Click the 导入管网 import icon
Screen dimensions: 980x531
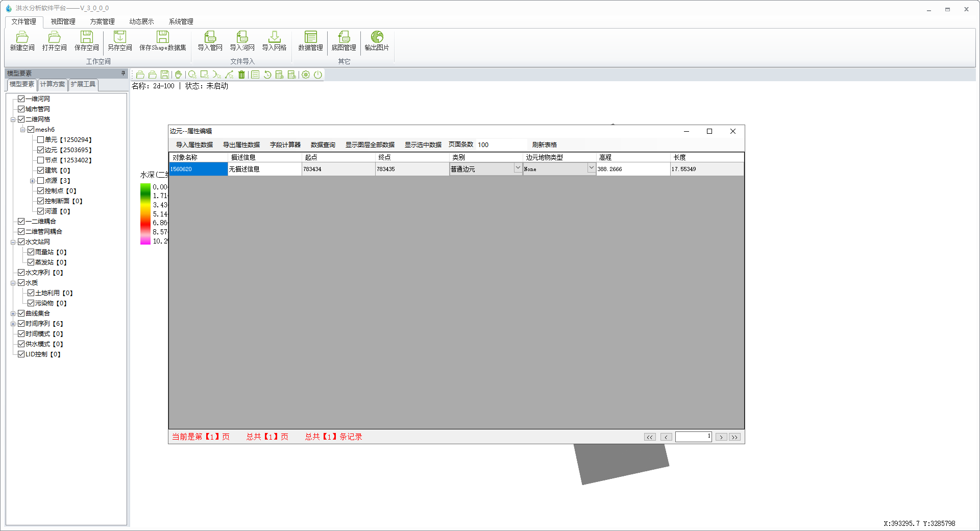[210, 41]
